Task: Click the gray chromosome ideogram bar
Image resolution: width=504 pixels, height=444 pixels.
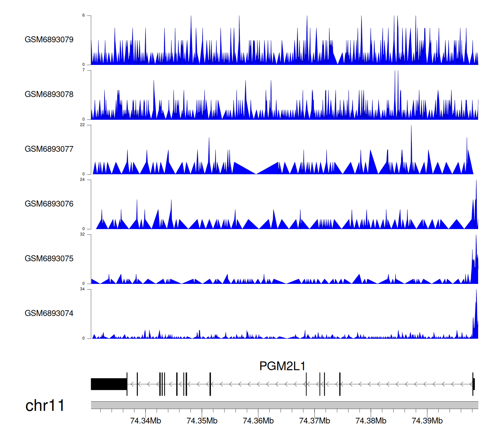Action: tap(284, 405)
